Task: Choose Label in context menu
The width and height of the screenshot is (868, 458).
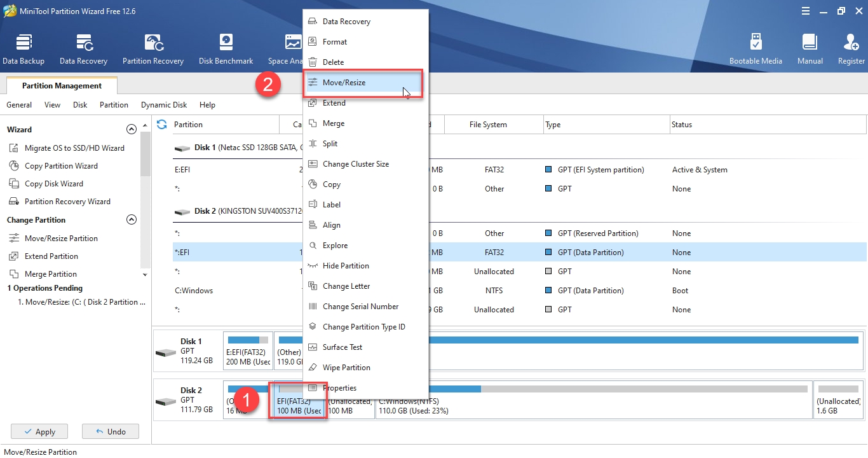Action: point(365,205)
